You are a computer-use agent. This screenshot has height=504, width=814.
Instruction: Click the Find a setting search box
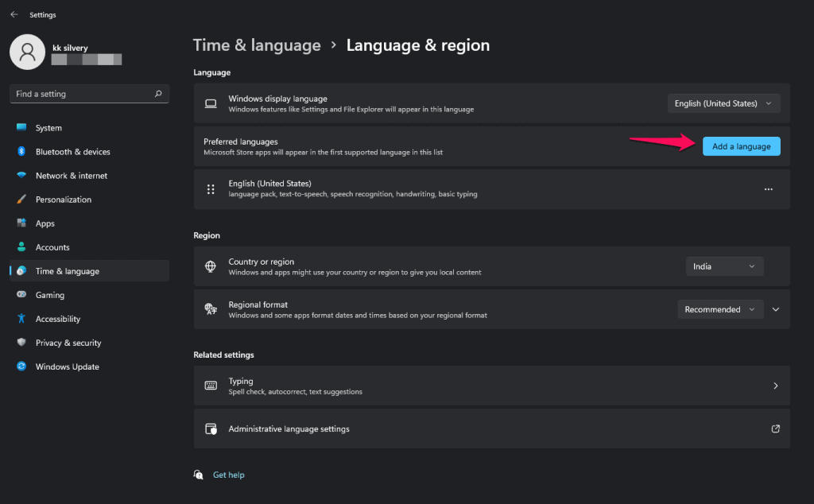point(79,94)
